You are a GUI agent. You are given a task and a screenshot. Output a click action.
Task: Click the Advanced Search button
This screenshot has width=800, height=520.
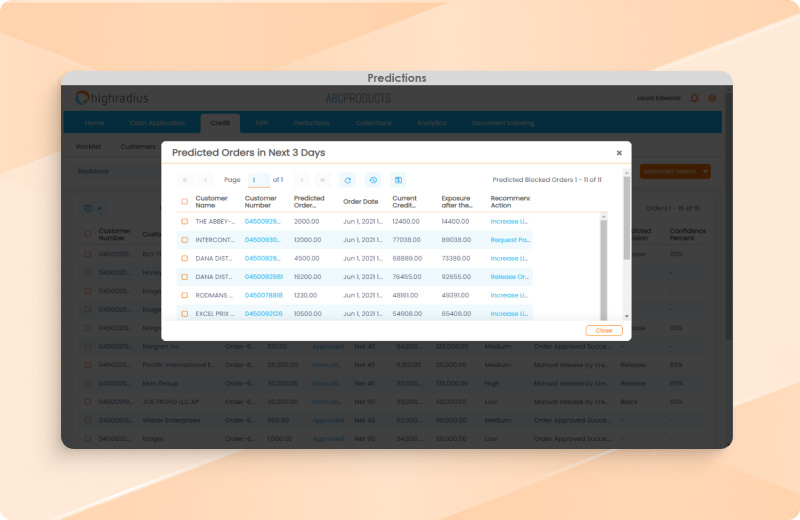(x=670, y=171)
